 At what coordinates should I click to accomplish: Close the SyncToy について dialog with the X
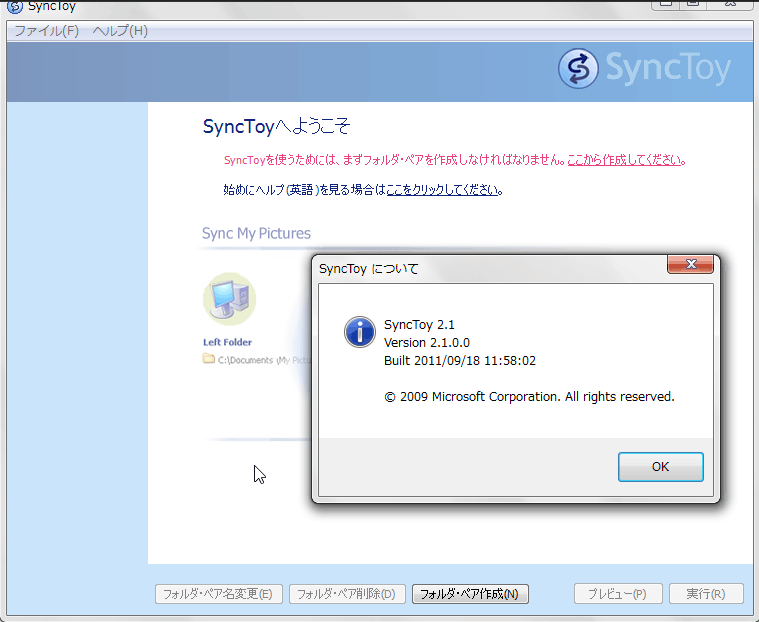click(690, 264)
